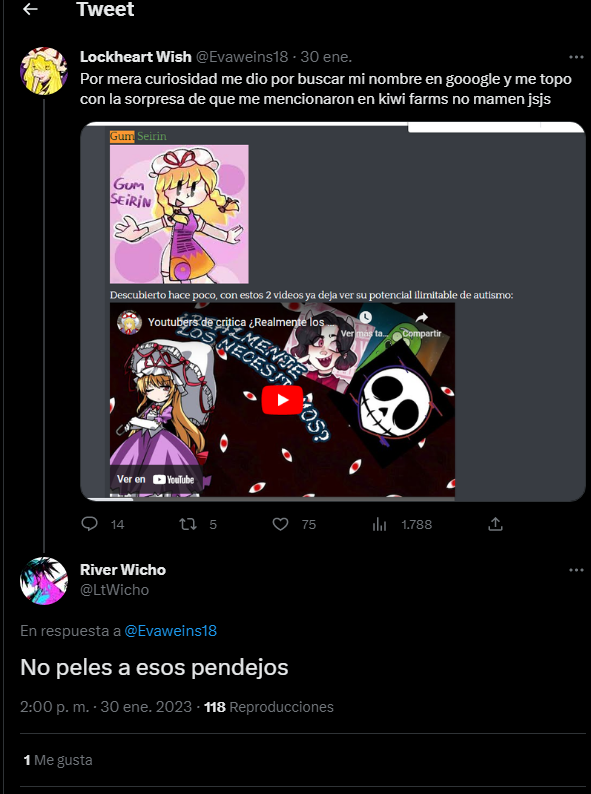Viewport: 591px width, 794px height.
Task: Open Lockheart Wish profile avatar
Action: tap(44, 71)
